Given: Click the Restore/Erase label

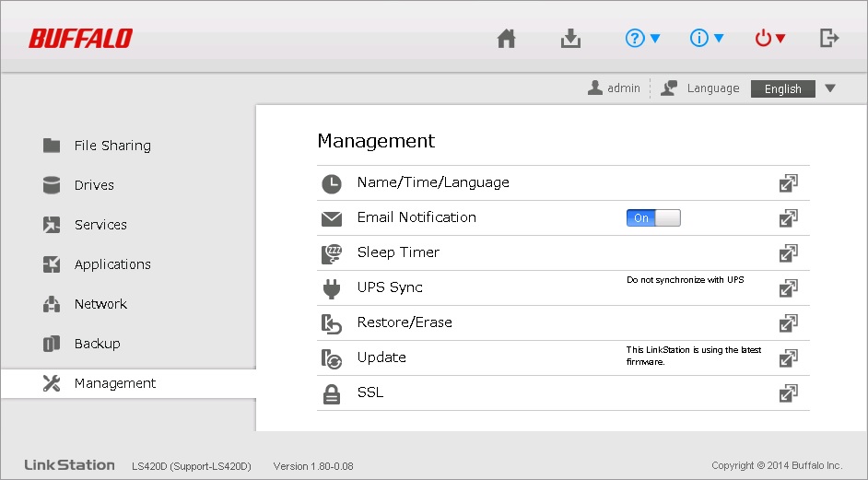Looking at the screenshot, I should click(405, 322).
